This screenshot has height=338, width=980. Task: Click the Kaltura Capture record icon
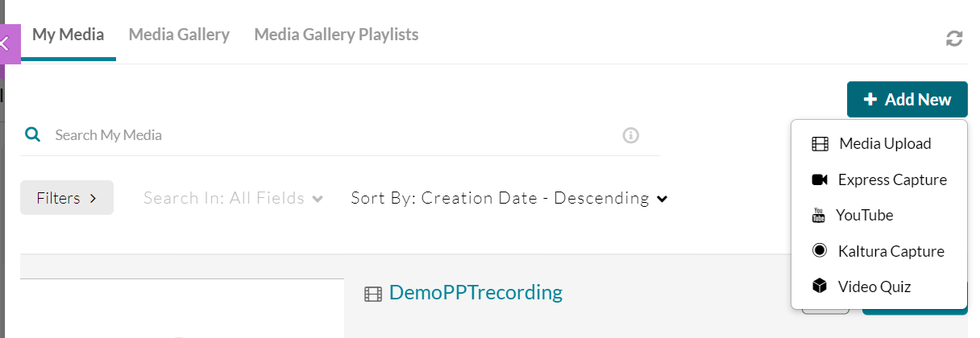(x=820, y=251)
